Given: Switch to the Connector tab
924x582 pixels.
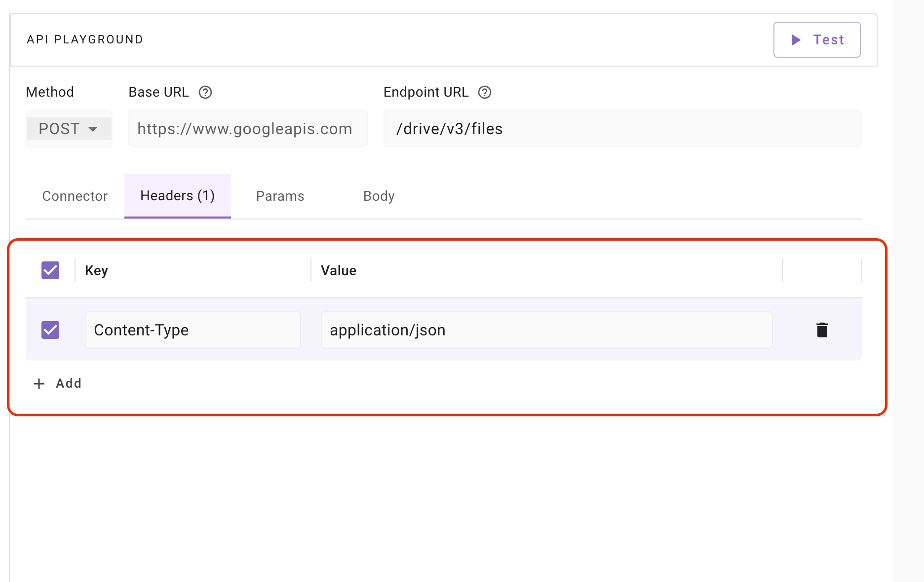Looking at the screenshot, I should [75, 196].
